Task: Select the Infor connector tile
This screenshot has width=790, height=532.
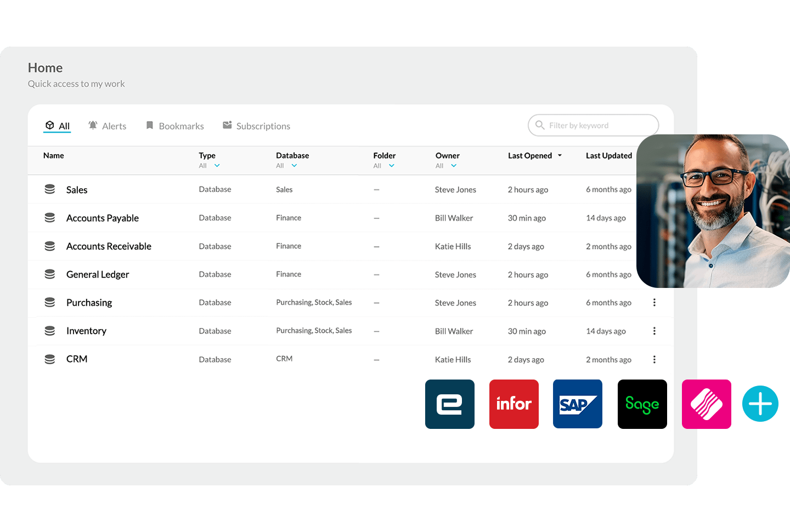Action: [x=514, y=404]
